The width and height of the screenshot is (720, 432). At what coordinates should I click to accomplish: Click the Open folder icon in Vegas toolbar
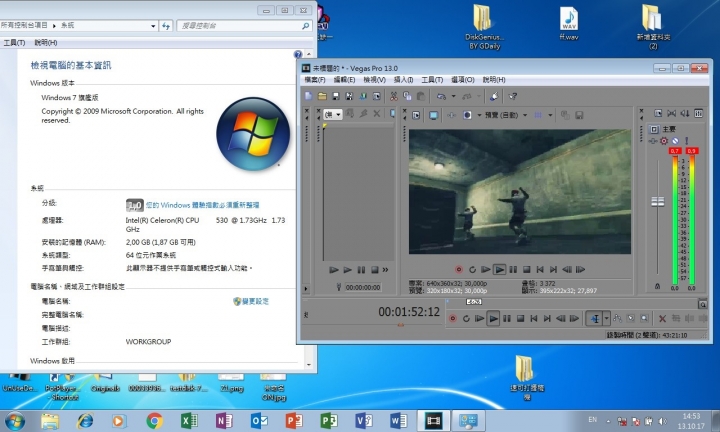point(322,96)
